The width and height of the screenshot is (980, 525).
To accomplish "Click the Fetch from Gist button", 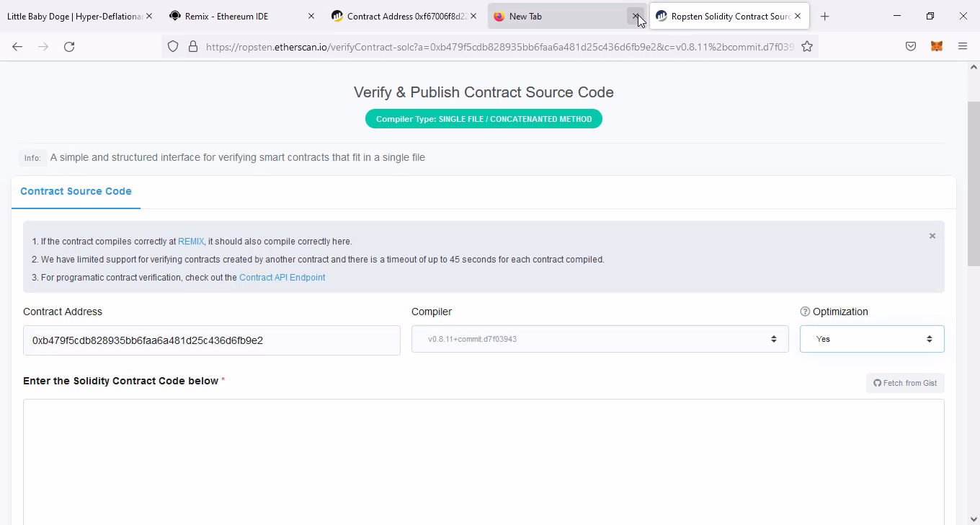I will pos(905,383).
